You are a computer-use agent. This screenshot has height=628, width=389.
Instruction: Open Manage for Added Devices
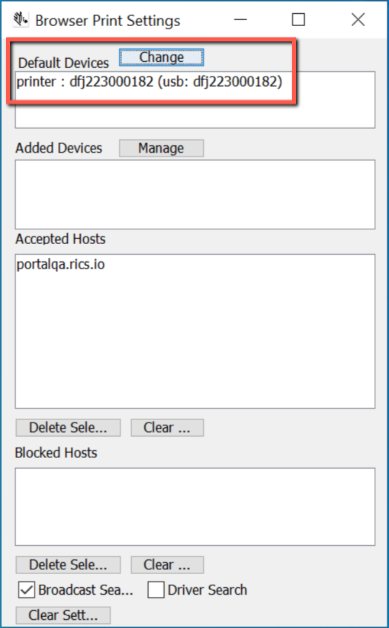pyautogui.click(x=161, y=148)
